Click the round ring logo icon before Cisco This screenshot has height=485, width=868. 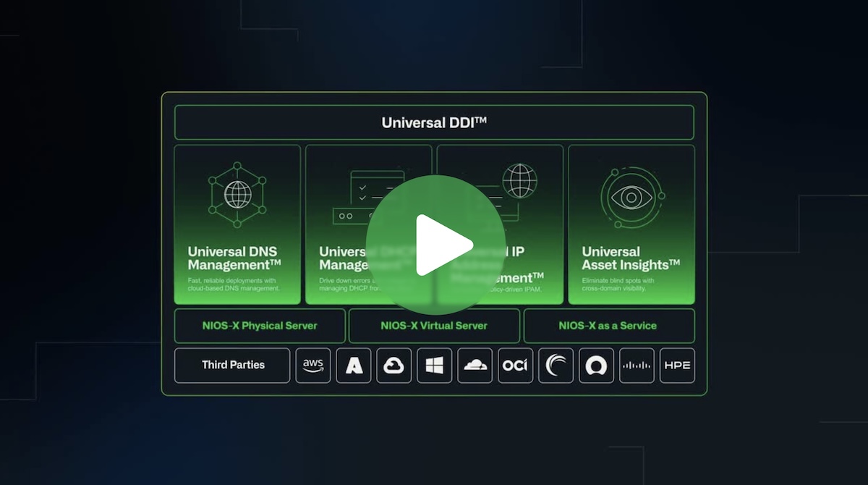597,366
